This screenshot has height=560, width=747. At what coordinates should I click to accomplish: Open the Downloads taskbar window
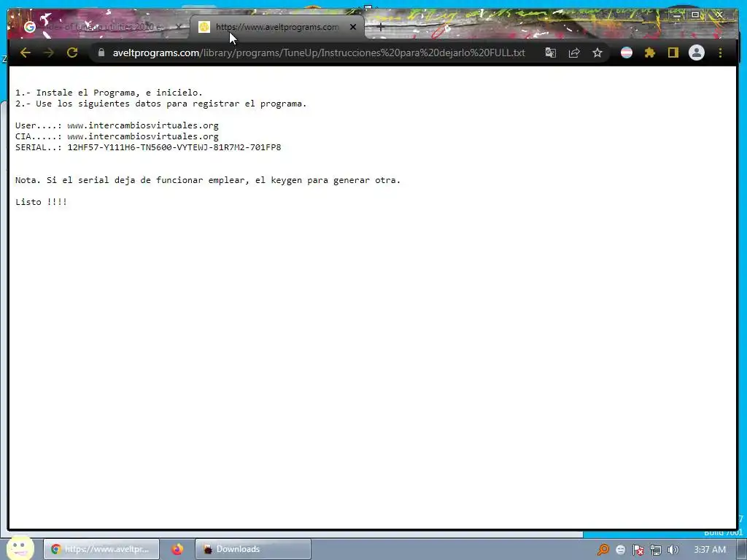[x=253, y=549]
